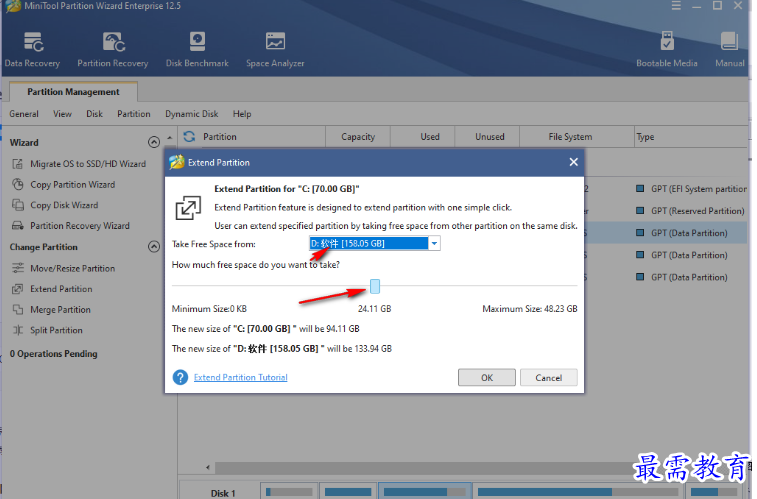This screenshot has height=499, width=757.
Task: Launch the Partition Recovery tool
Action: coord(113,49)
